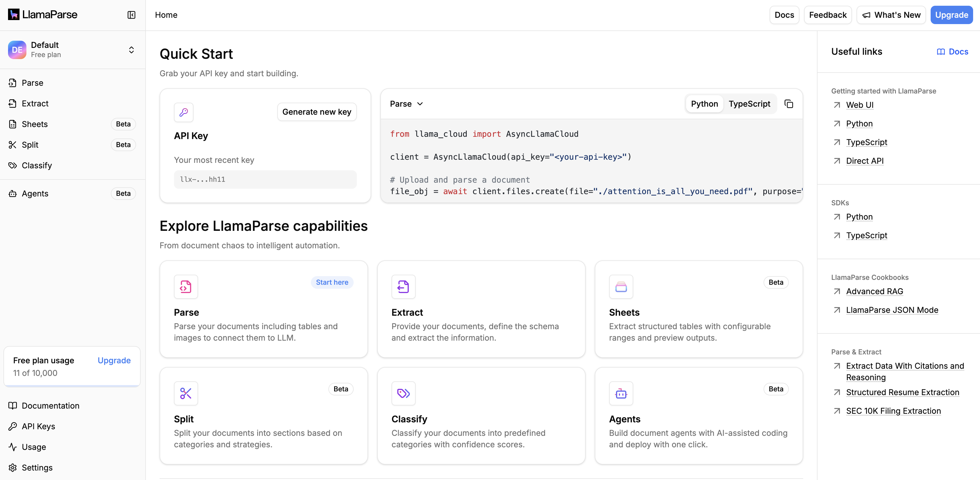
Task: Click Start here on the Parse card
Action: point(332,282)
